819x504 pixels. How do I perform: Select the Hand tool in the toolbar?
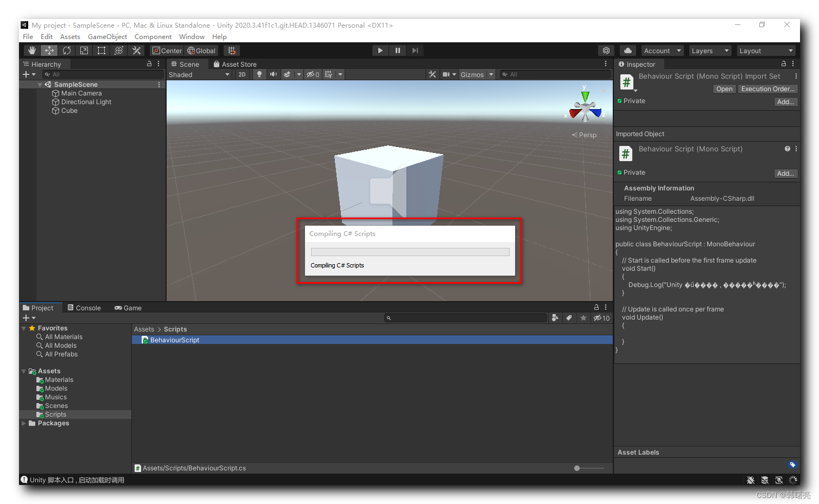click(x=31, y=50)
